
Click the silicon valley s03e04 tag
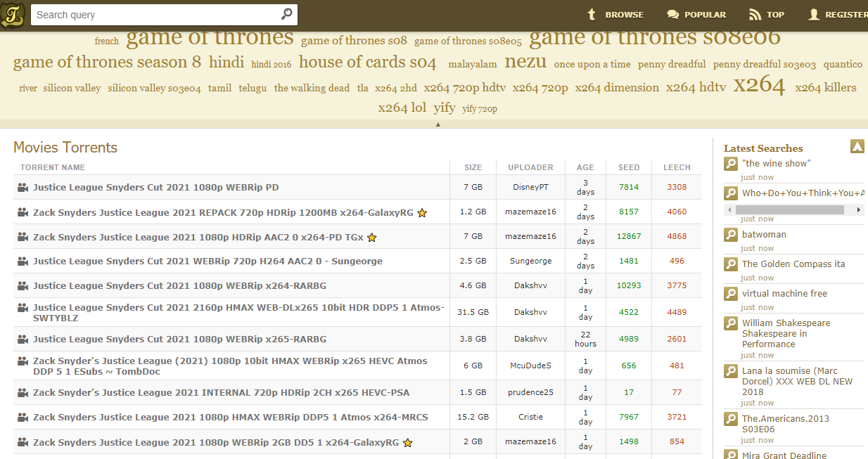[x=154, y=89]
